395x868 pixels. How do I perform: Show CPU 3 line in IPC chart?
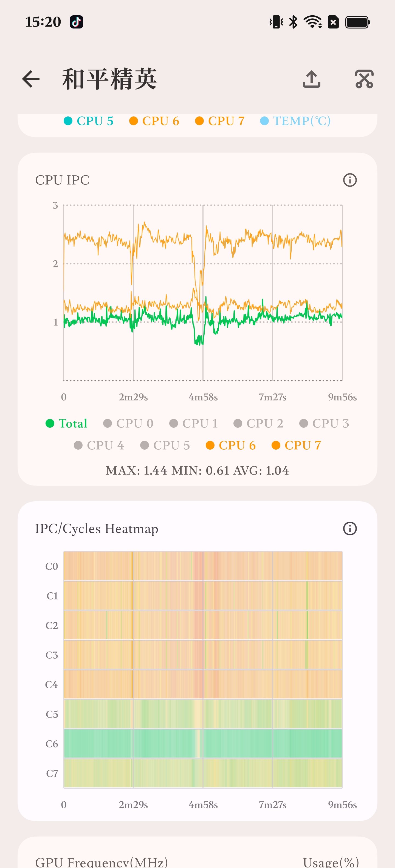[x=324, y=423]
